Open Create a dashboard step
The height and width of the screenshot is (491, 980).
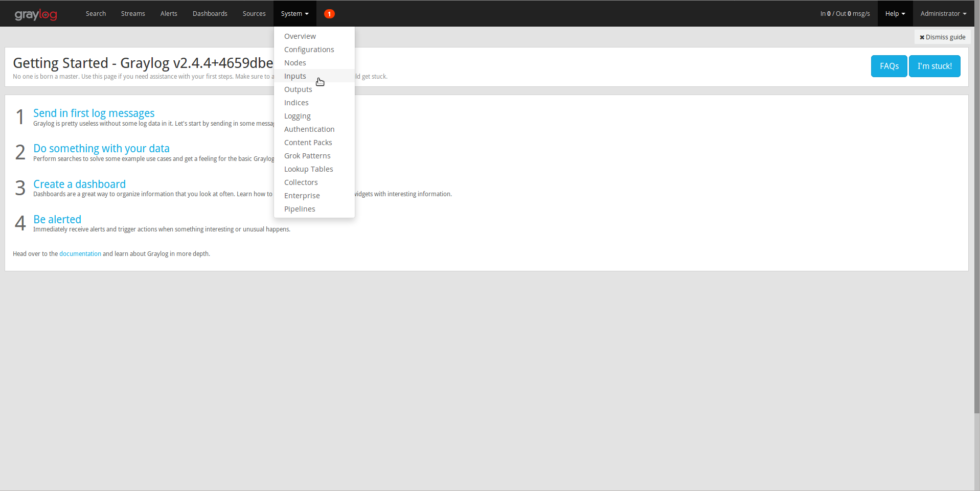[79, 184]
